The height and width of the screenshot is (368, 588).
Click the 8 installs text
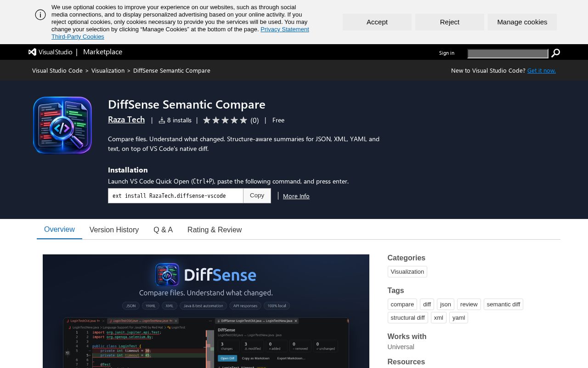click(179, 120)
